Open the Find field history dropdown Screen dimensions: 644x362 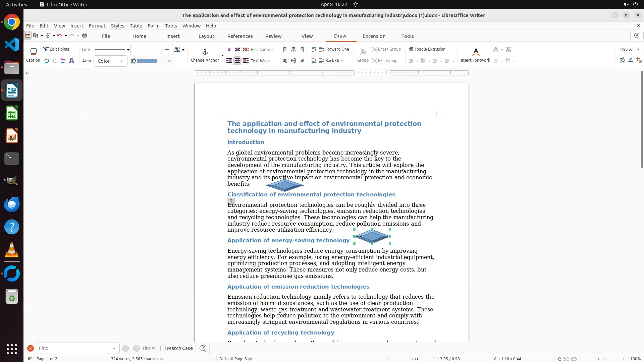coord(114,348)
